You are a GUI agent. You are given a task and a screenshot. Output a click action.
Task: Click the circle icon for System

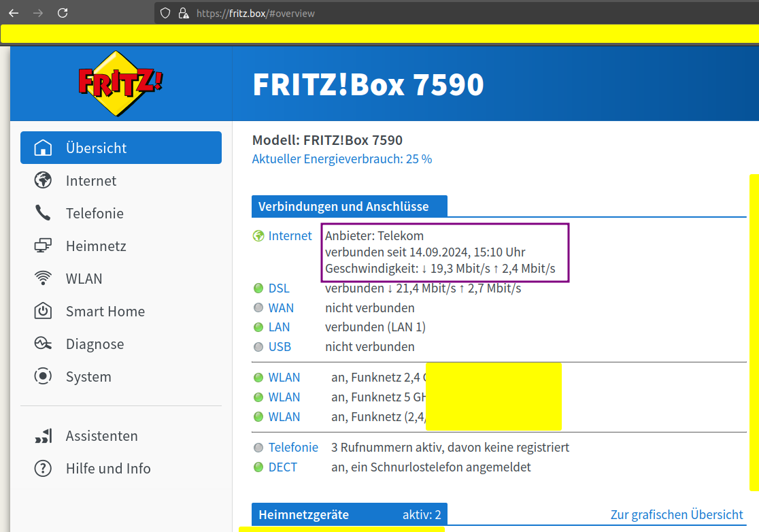pyautogui.click(x=43, y=376)
